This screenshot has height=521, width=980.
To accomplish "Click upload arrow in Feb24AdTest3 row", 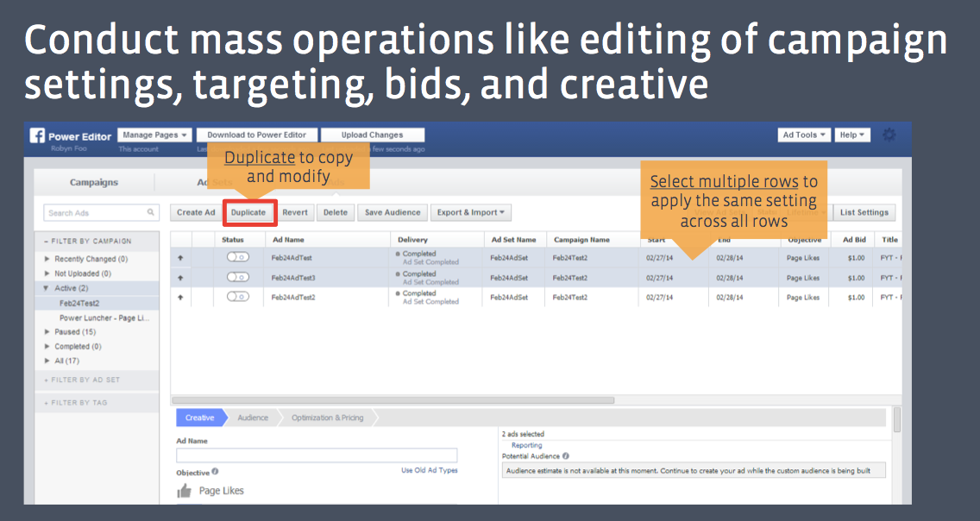I will pos(180,278).
